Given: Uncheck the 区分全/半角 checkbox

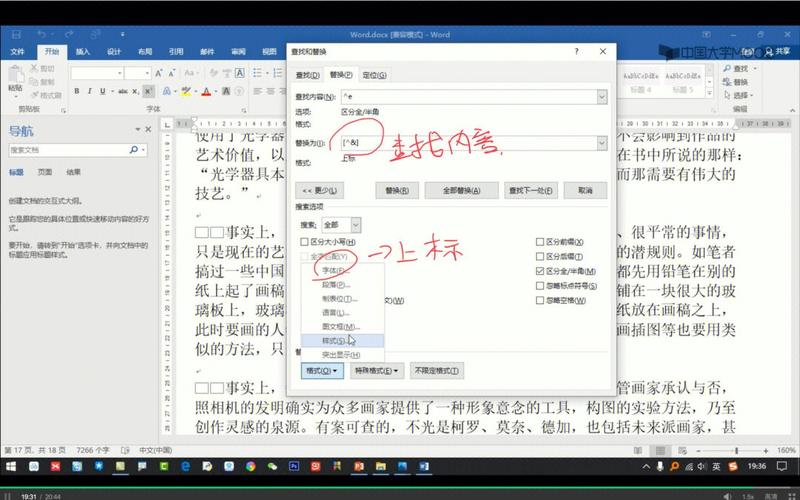Looking at the screenshot, I should click(x=540, y=271).
